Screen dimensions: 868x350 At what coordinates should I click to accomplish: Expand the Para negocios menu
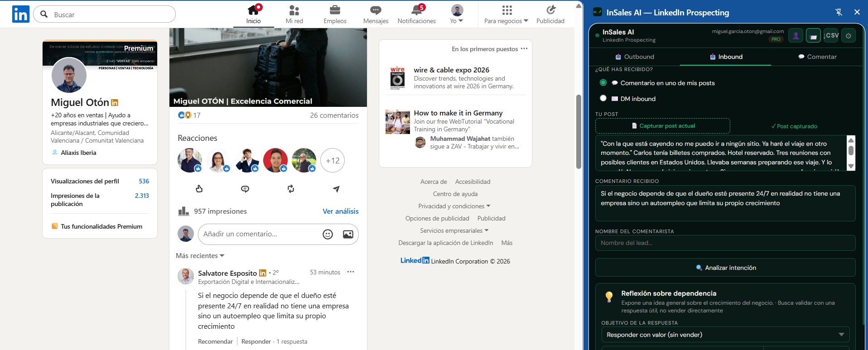(x=506, y=21)
